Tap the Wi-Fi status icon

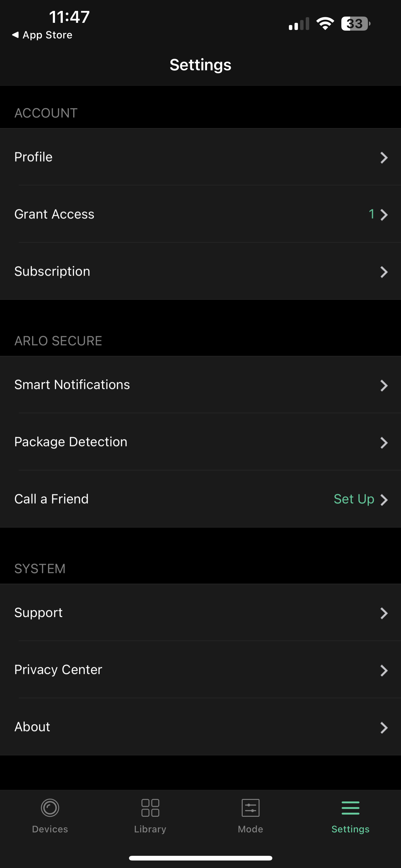(x=325, y=23)
